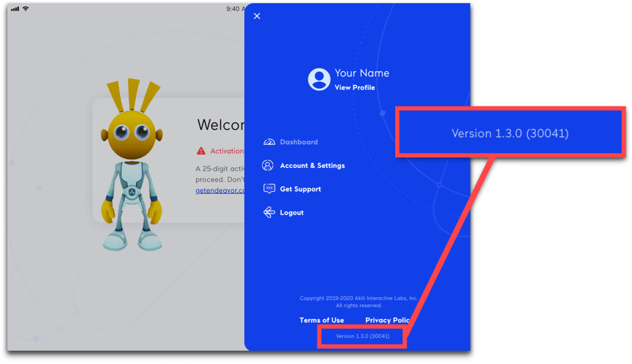Select the Your Name heading
This screenshot has width=632, height=364.
362,73
